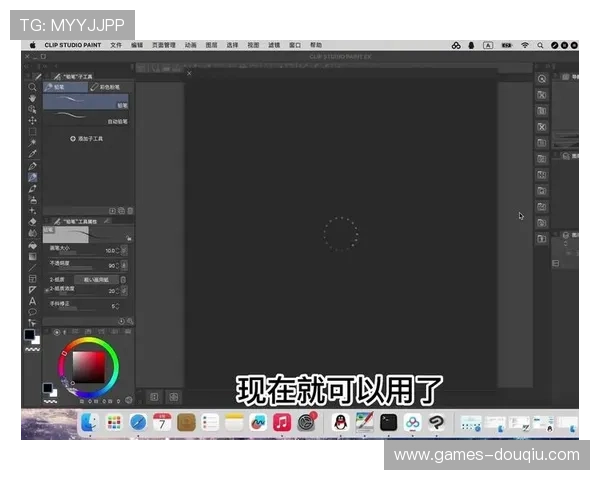Select the Pen tool above the Pencil tool
Viewport: 600px width, 480px height.
pos(33,166)
